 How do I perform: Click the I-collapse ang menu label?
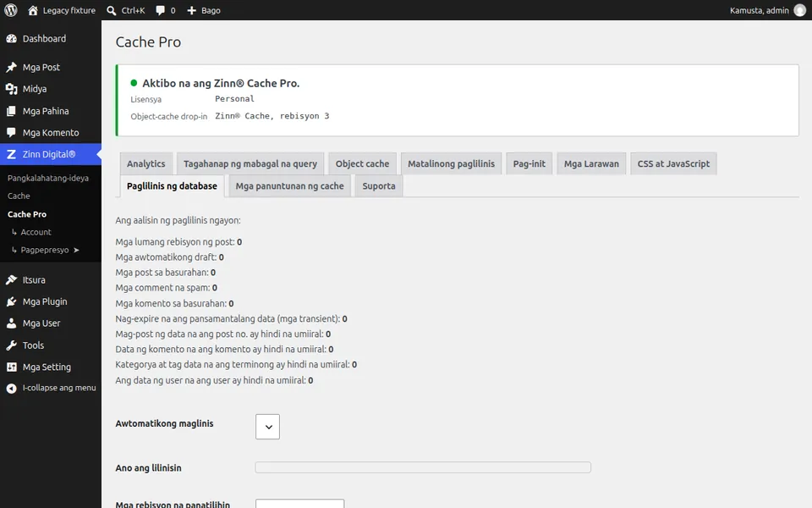[x=59, y=388]
